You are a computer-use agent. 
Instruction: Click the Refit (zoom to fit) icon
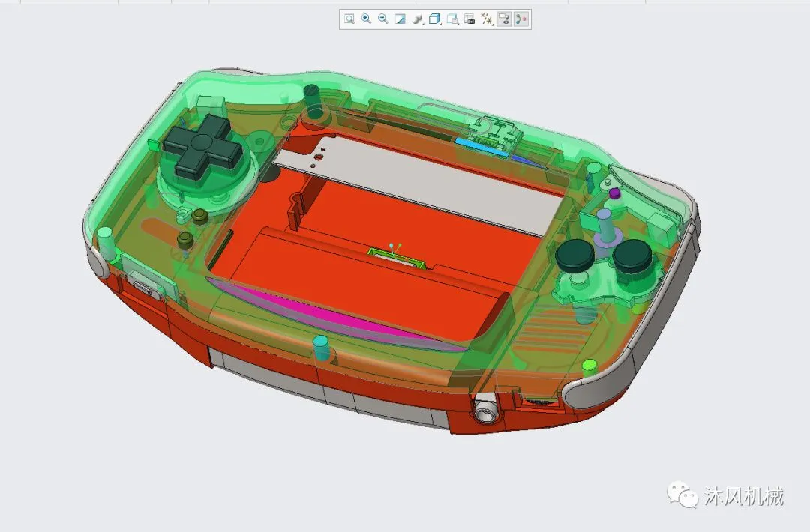coord(349,19)
